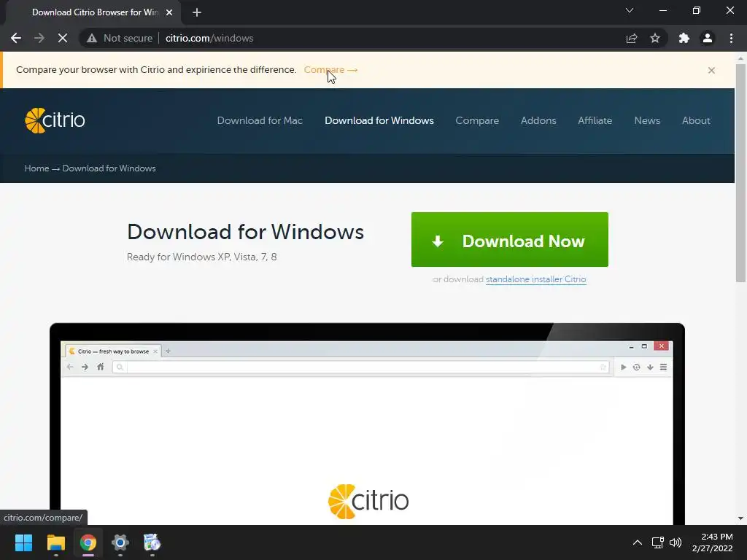The image size is (747, 560).
Task: Open the About navigation item
Action: (696, 120)
